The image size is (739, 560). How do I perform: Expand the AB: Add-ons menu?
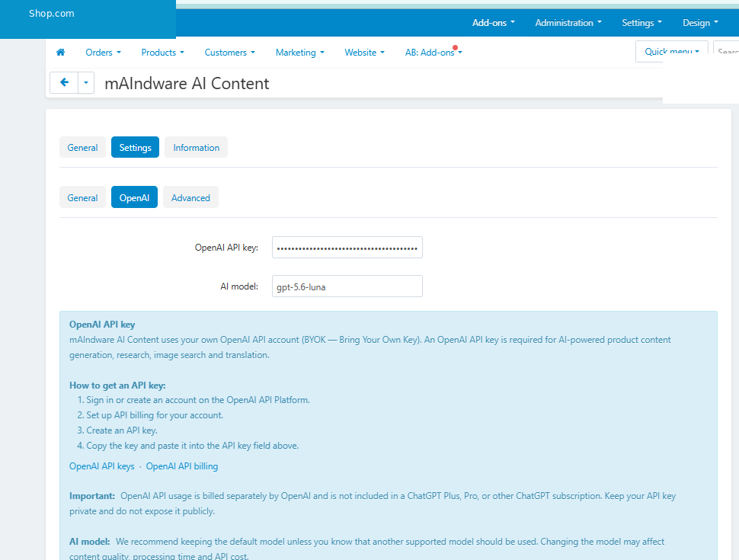pos(433,53)
